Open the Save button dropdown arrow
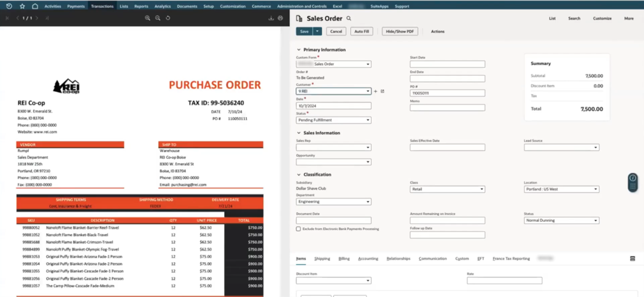 317,32
